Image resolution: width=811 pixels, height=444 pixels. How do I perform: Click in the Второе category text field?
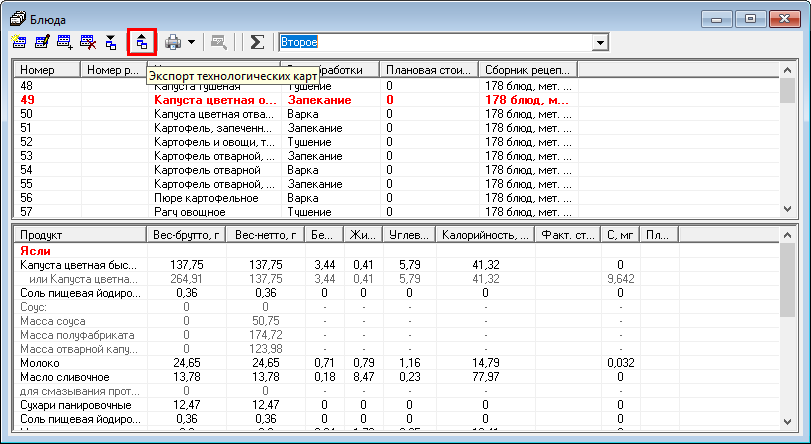click(430, 43)
